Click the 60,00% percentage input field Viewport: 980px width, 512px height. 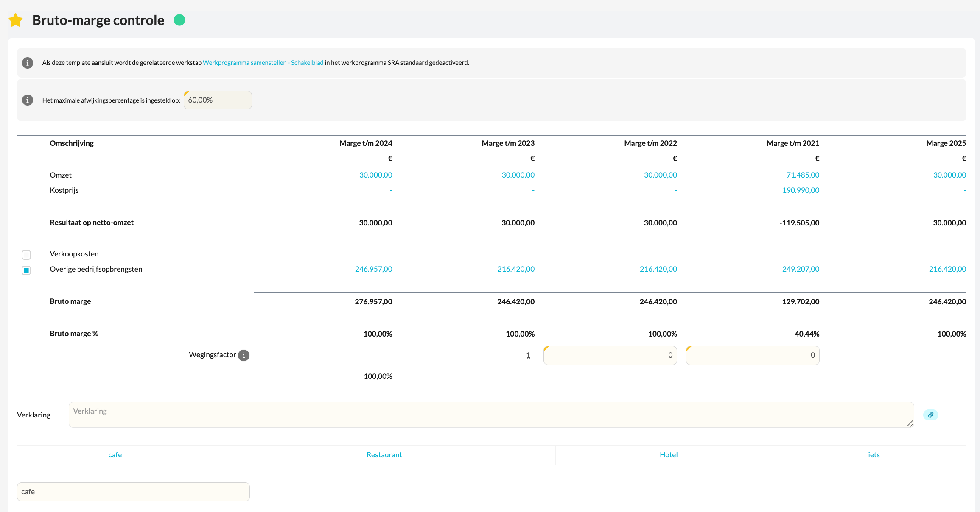pos(218,100)
